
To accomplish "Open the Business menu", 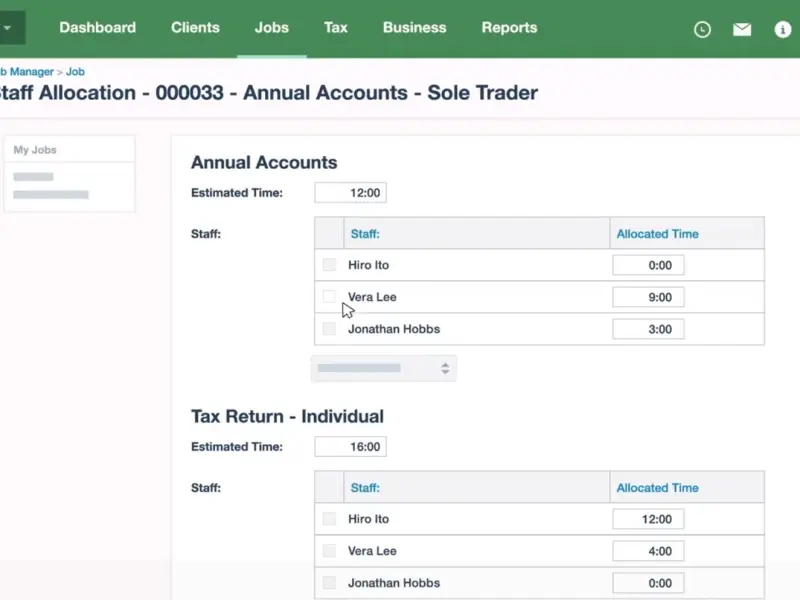I will pyautogui.click(x=415, y=28).
